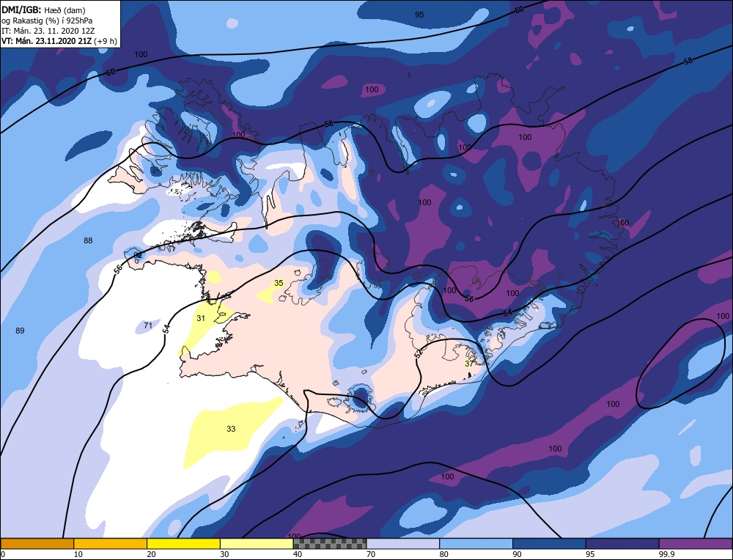Screen dimensions: 733x560
Task: Click the checkered 40–70 legend swatch
Action: [x=330, y=543]
